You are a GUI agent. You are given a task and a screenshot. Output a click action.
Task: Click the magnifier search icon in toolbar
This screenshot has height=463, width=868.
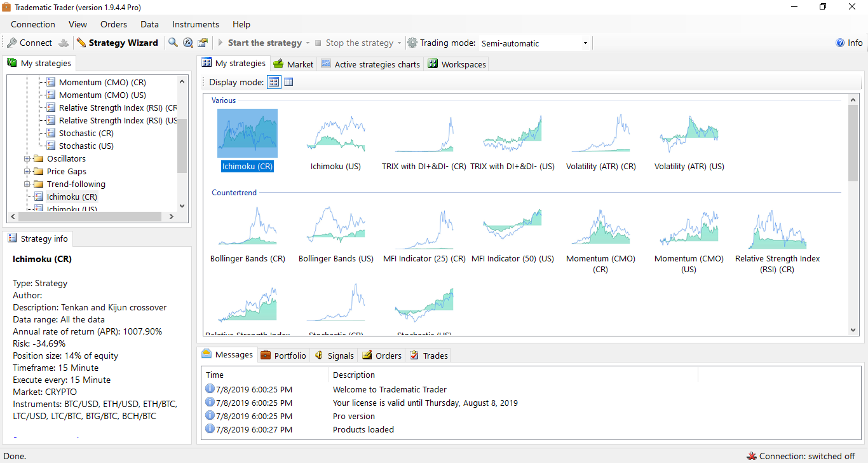173,43
